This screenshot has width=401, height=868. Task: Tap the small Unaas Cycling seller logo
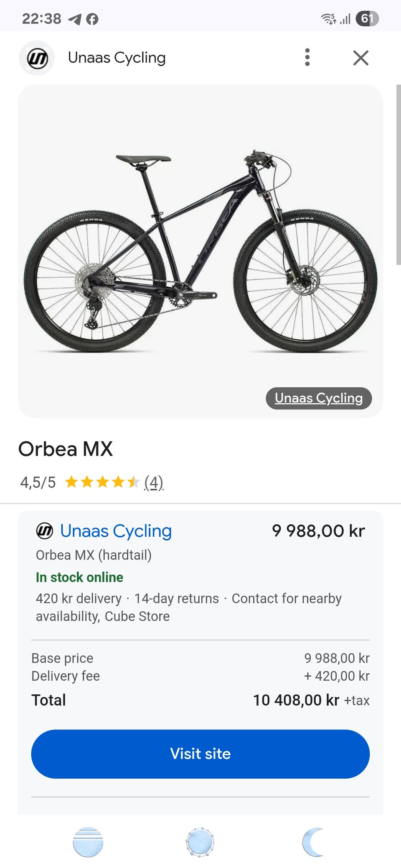(x=45, y=531)
